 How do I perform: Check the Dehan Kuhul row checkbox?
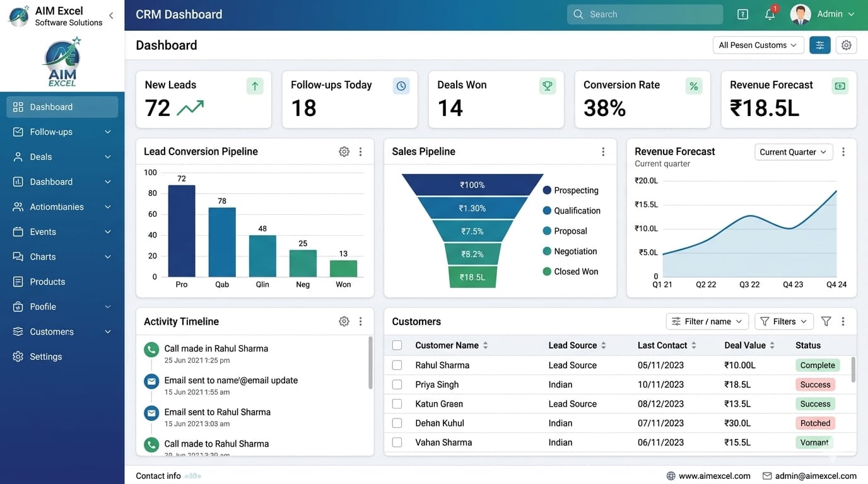pyautogui.click(x=397, y=423)
